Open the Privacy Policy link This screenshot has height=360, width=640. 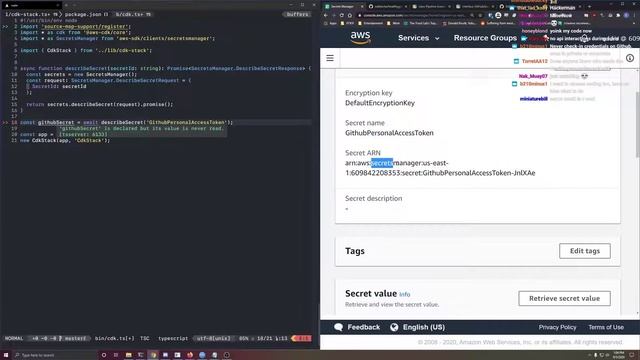pyautogui.click(x=557, y=327)
